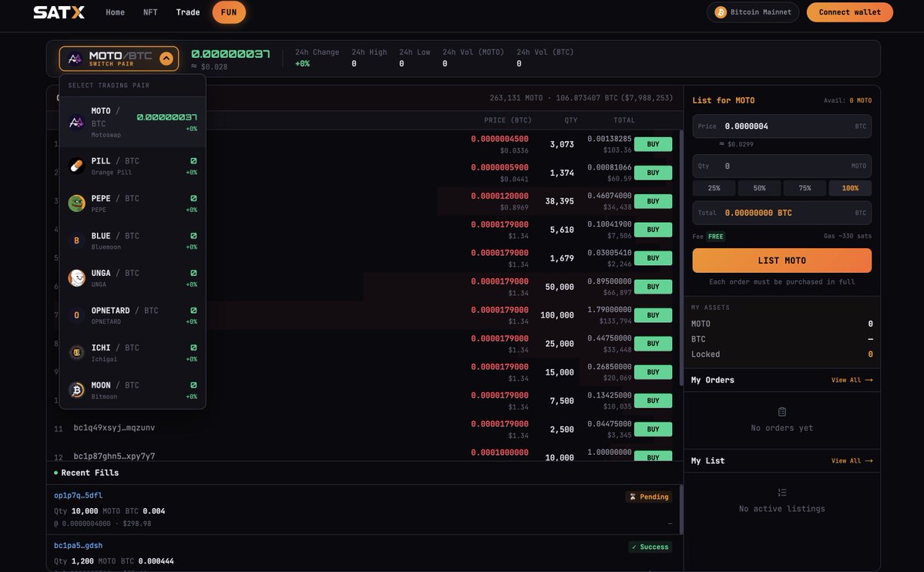The image size is (924, 572).
Task: Click the hourglass icon on Pending status
Action: pyautogui.click(x=633, y=496)
